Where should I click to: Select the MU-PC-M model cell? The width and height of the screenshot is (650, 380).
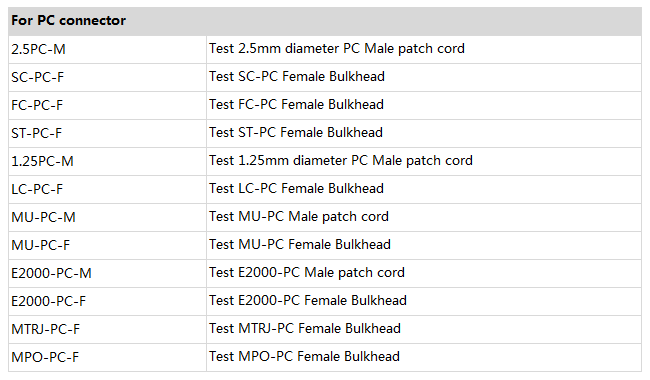pyautogui.click(x=107, y=217)
